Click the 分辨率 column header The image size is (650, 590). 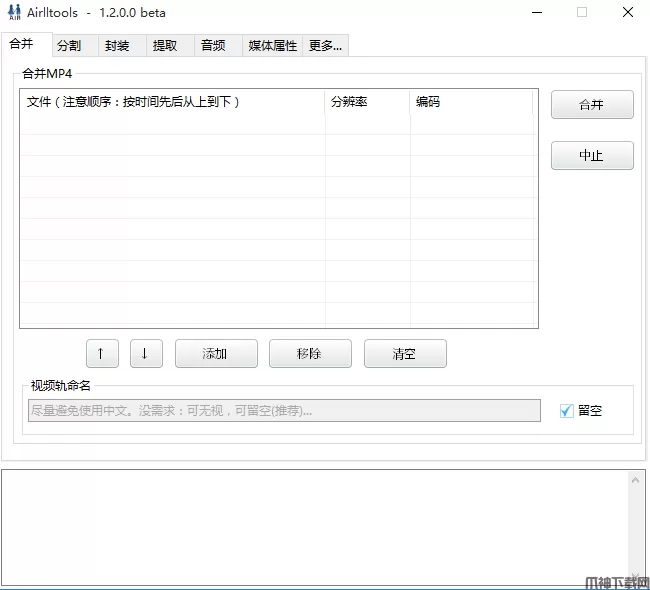[x=366, y=102]
